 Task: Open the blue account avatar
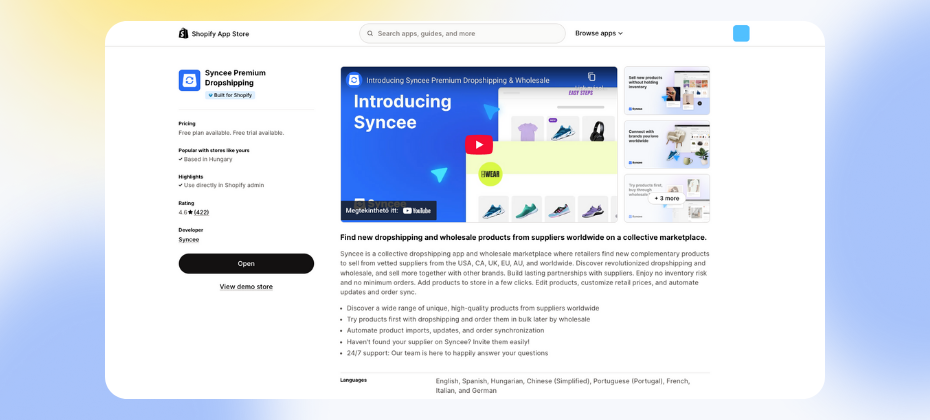coord(741,33)
